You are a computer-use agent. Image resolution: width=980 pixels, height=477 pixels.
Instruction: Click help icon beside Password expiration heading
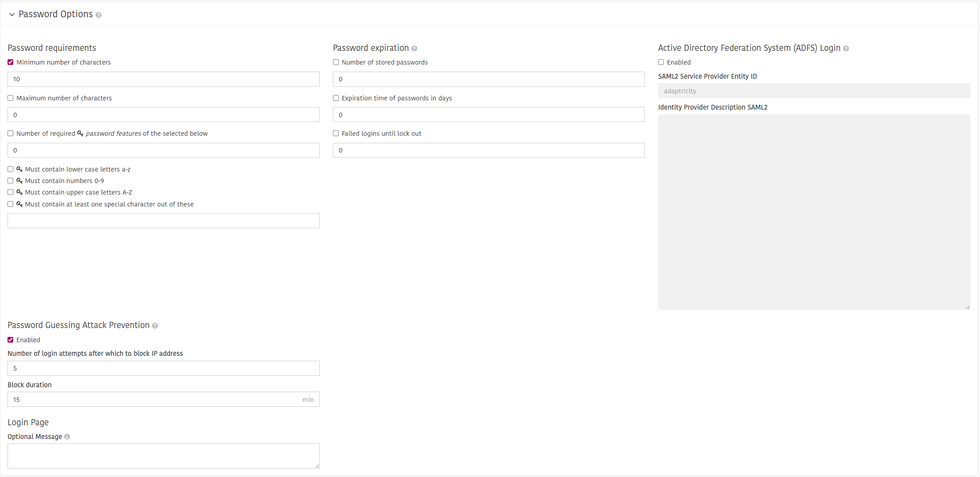coord(414,49)
